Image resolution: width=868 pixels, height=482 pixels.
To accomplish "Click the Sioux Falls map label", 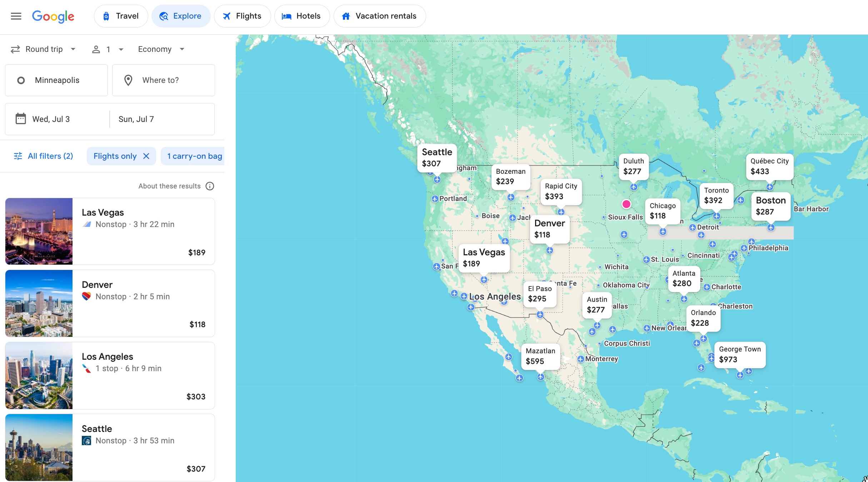I will (x=625, y=217).
